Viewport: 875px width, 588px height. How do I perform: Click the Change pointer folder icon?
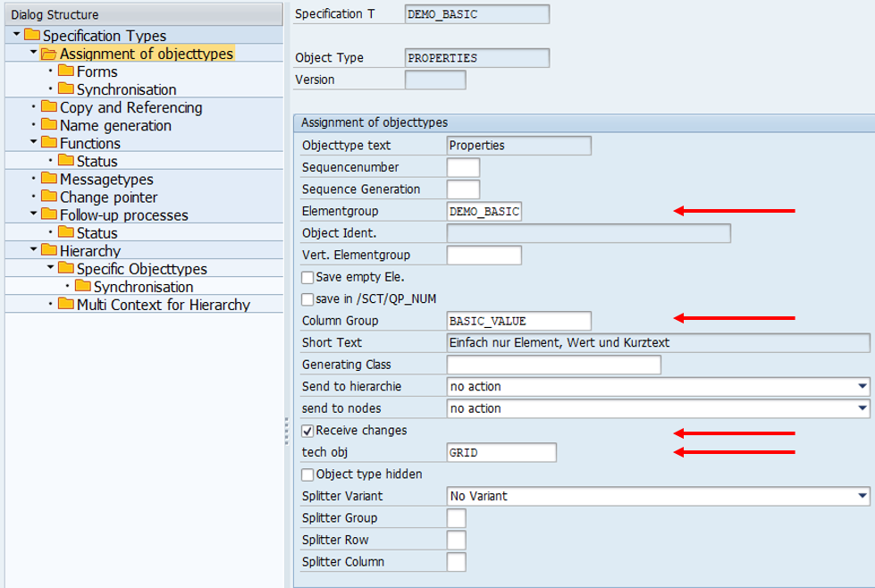(x=49, y=197)
